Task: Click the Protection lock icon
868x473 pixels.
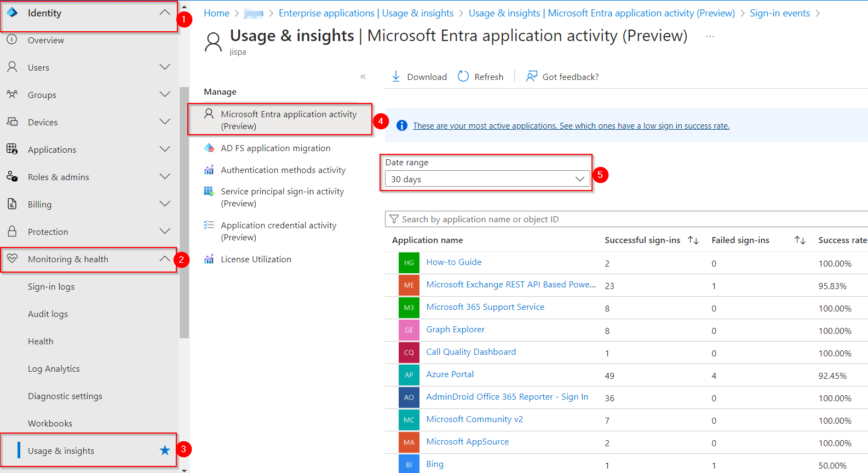Action: click(x=12, y=231)
